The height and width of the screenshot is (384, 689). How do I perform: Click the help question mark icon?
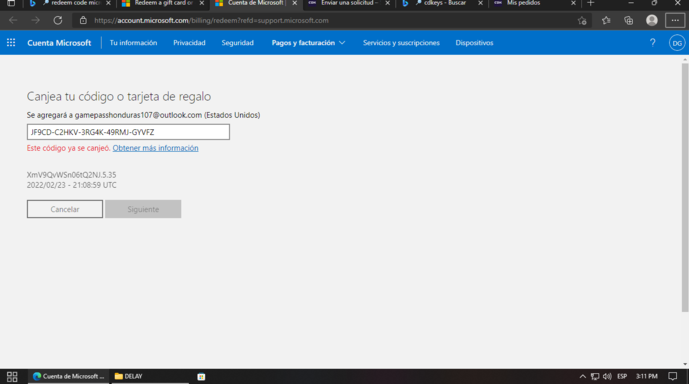tap(653, 43)
